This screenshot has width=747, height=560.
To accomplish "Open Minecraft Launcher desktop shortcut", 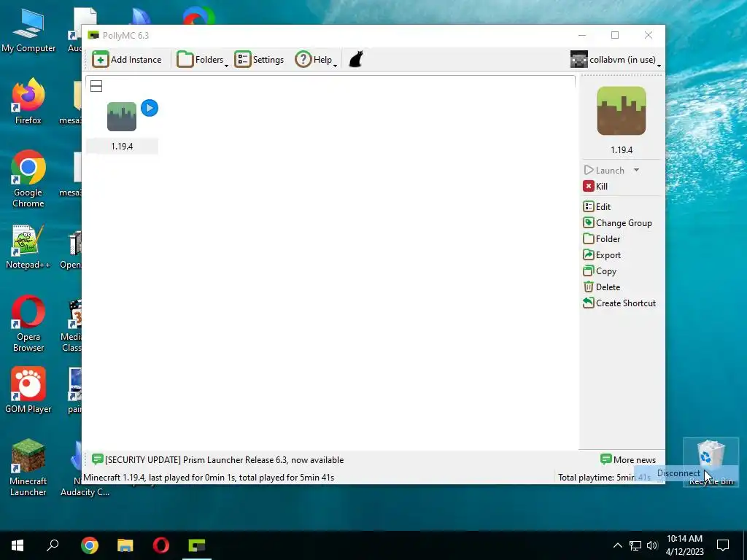I will click(x=28, y=468).
